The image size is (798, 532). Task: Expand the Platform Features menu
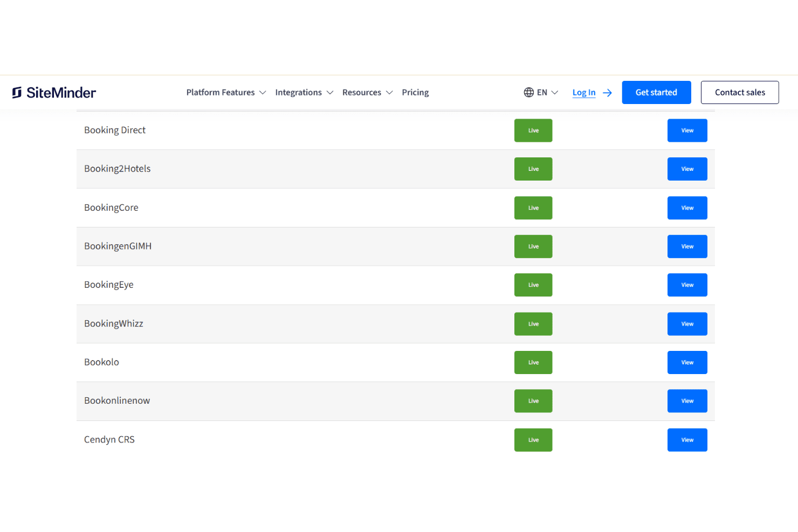pyautogui.click(x=226, y=93)
